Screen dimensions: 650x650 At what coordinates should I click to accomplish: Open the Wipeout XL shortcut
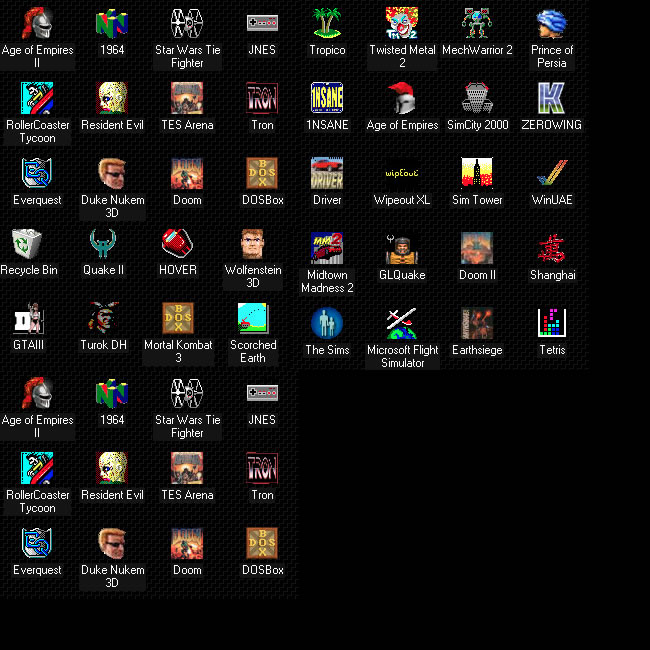click(x=402, y=173)
